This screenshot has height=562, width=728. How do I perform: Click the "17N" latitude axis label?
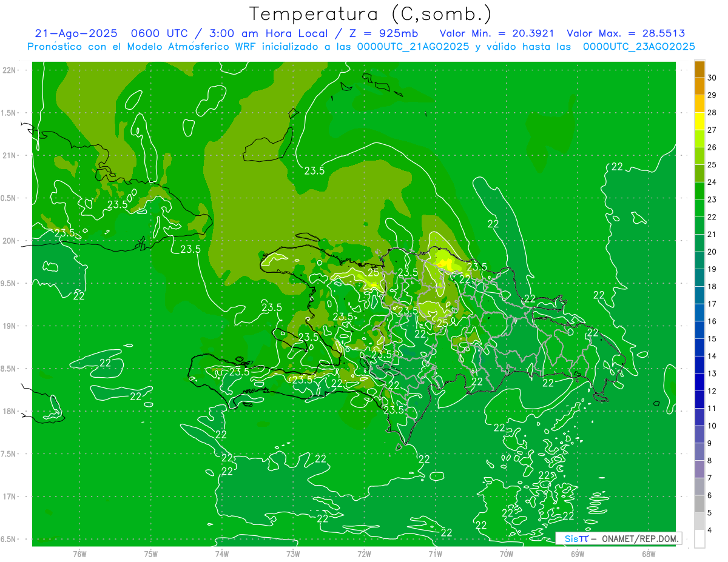tap(8, 497)
